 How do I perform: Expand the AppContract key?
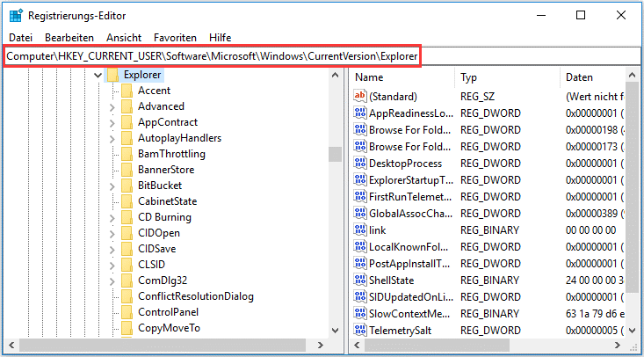pos(112,123)
